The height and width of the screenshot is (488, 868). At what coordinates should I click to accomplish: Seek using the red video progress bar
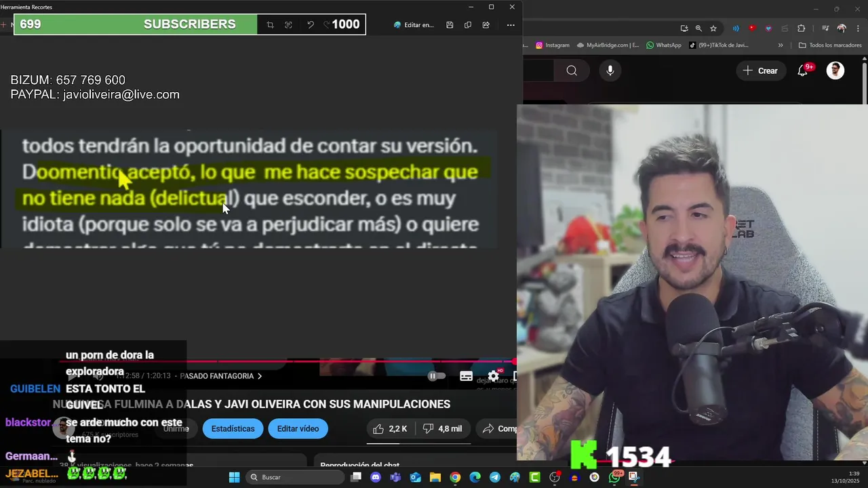coord(288,361)
